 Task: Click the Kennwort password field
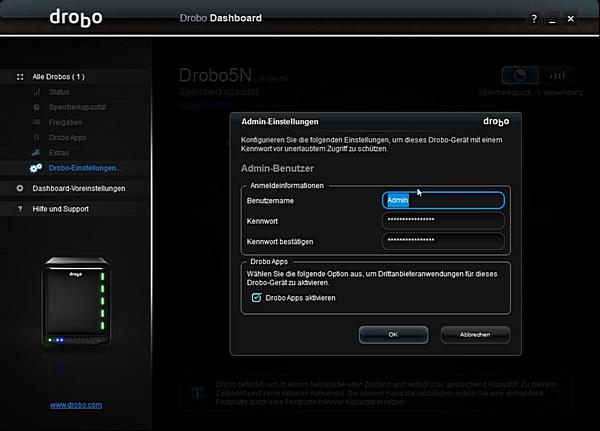tap(443, 220)
